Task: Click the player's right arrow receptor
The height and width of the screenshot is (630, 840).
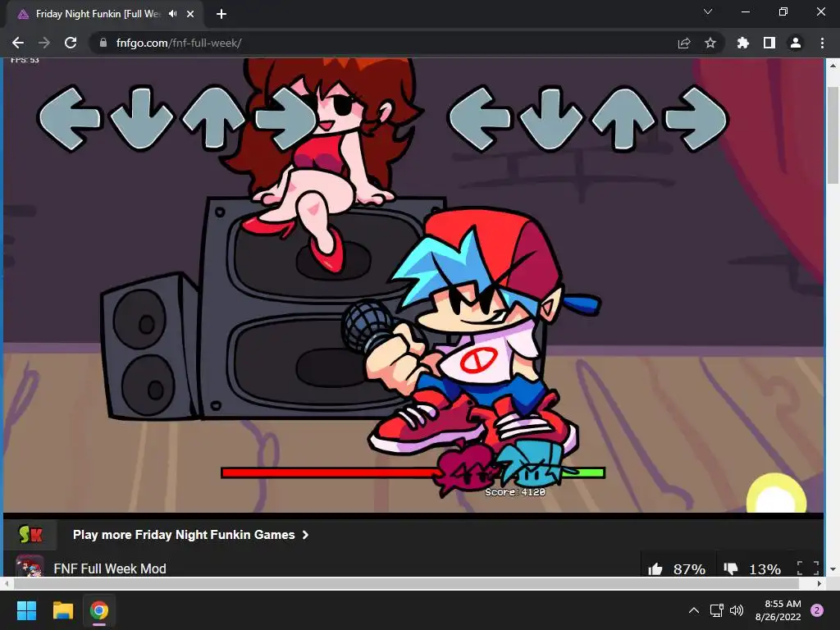Action: click(696, 118)
